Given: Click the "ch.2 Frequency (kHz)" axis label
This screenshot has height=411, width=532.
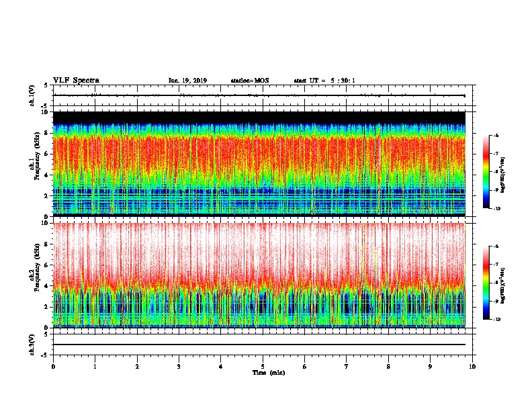Looking at the screenshot, I should 35,268.
